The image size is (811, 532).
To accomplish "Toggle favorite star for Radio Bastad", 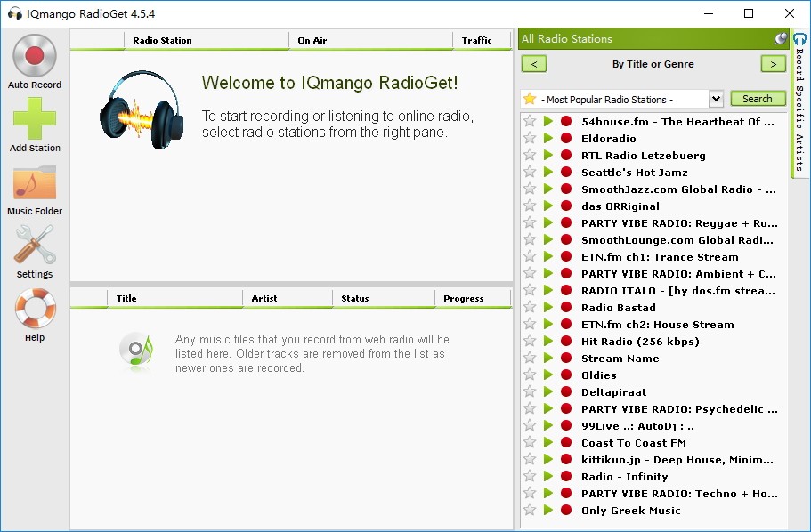I will [530, 308].
